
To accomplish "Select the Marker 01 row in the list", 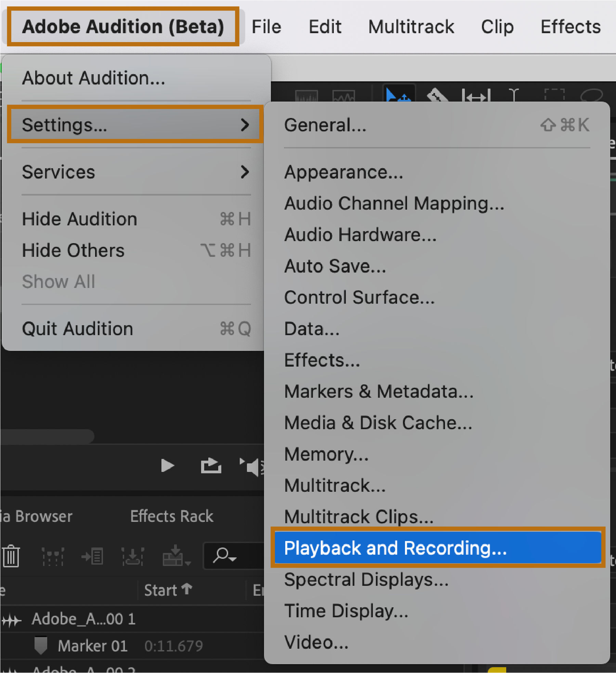I will pyautogui.click(x=93, y=646).
